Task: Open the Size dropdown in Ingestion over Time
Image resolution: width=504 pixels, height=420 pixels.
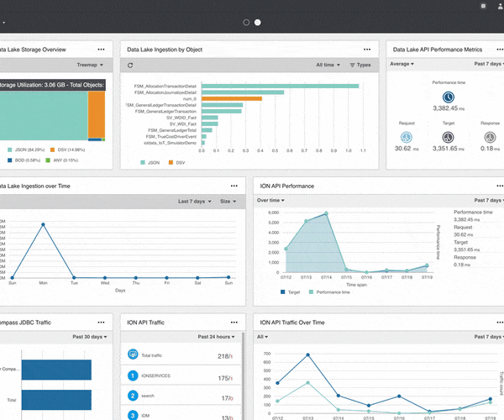Action: coord(228,202)
